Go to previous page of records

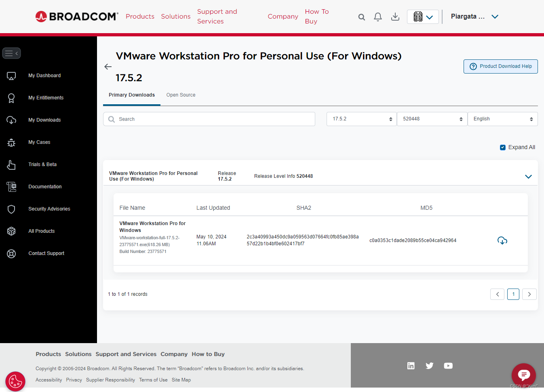point(498,294)
